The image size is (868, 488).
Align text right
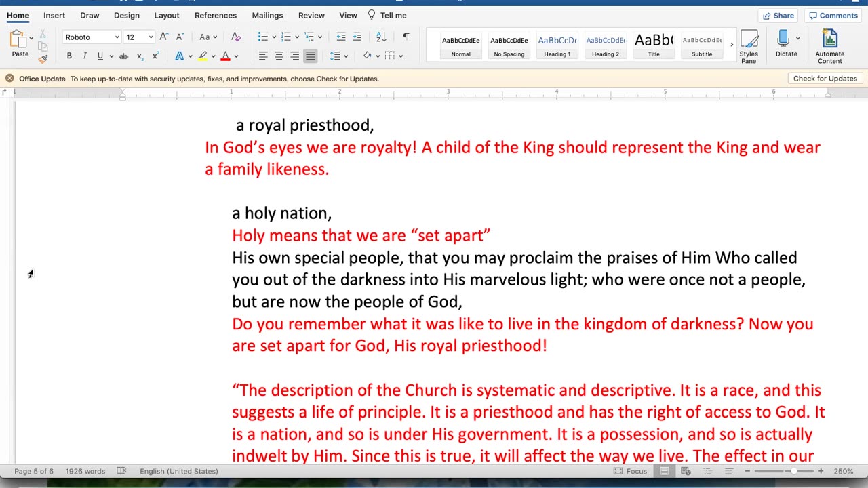(x=294, y=56)
